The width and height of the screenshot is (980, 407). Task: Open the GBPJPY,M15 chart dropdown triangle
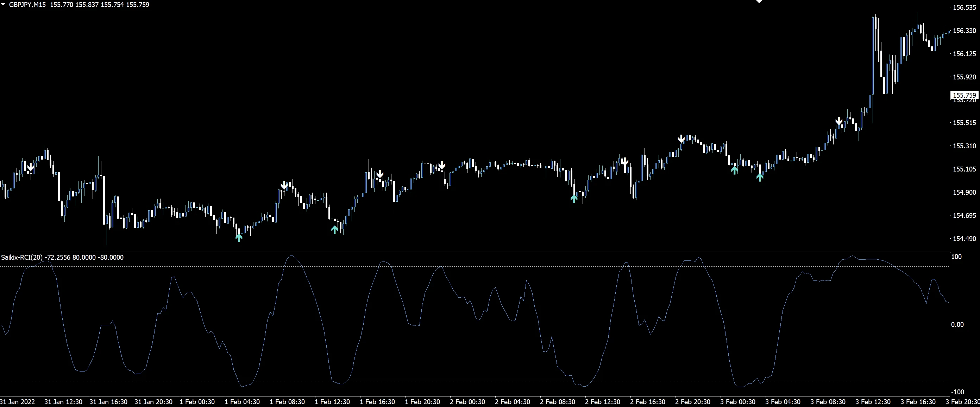pos(4,5)
